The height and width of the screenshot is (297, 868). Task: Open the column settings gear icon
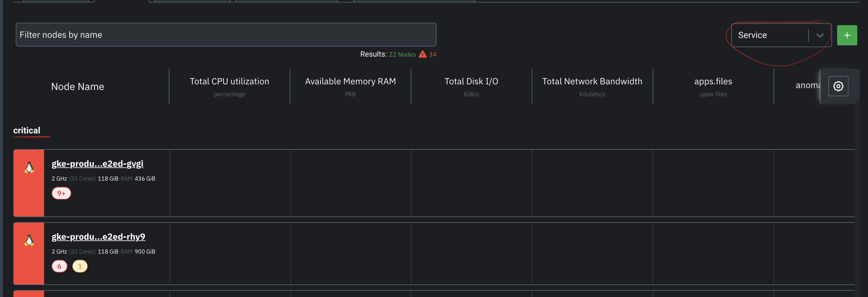click(838, 86)
